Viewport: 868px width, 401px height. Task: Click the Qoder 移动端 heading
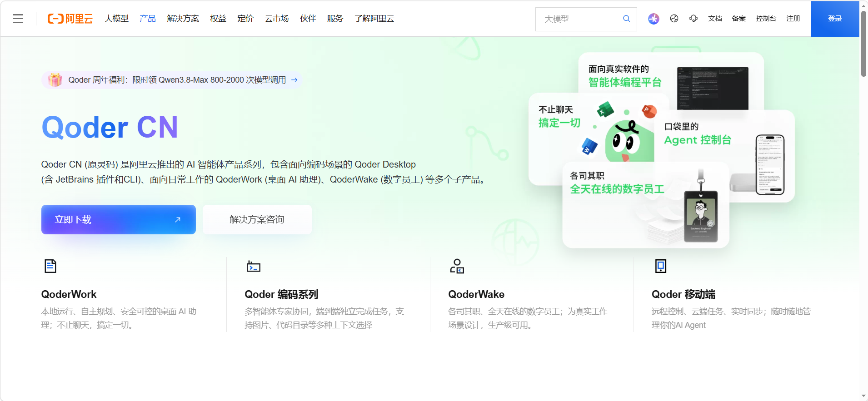(683, 295)
